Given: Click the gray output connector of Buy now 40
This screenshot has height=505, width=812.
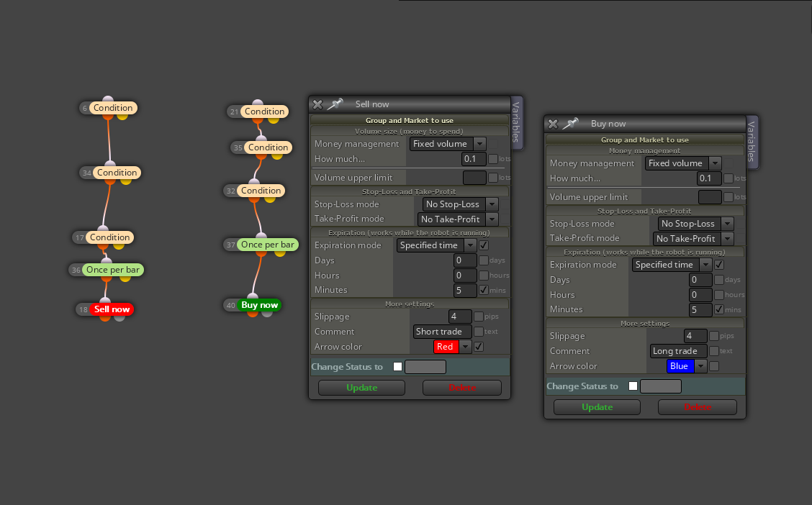Looking at the screenshot, I should click(x=267, y=313).
